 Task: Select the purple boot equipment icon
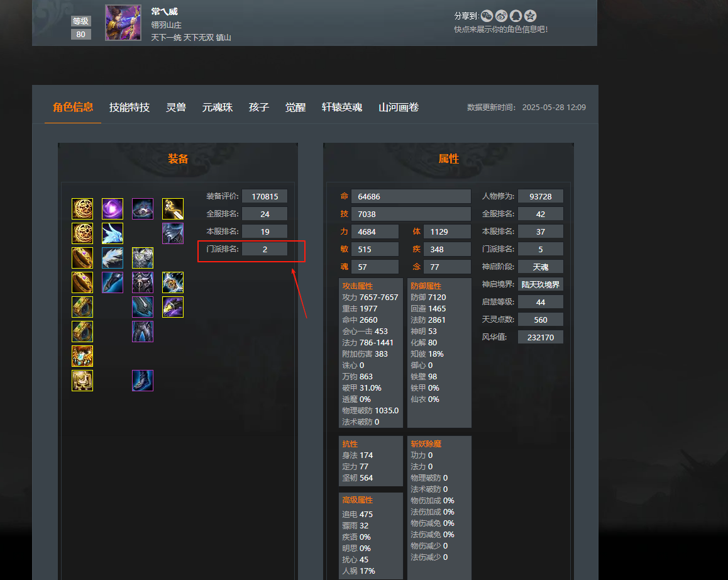(x=143, y=381)
